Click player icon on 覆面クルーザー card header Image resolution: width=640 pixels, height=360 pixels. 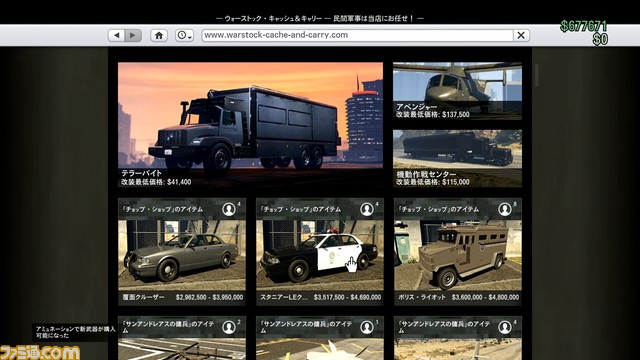229,209
